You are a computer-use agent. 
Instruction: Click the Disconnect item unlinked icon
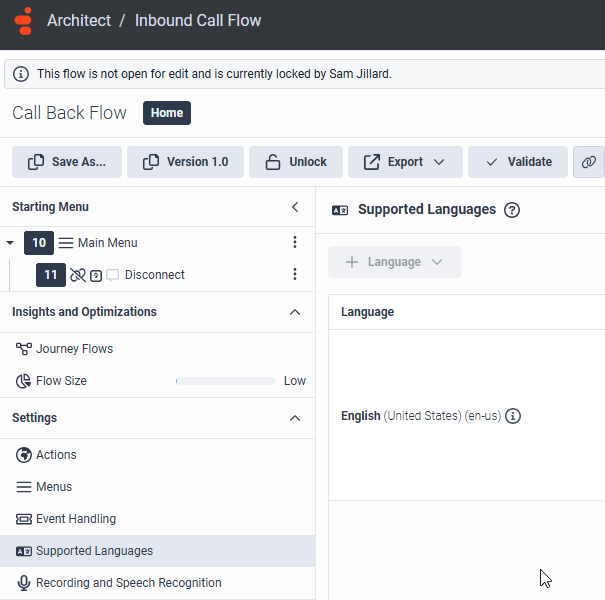point(77,275)
